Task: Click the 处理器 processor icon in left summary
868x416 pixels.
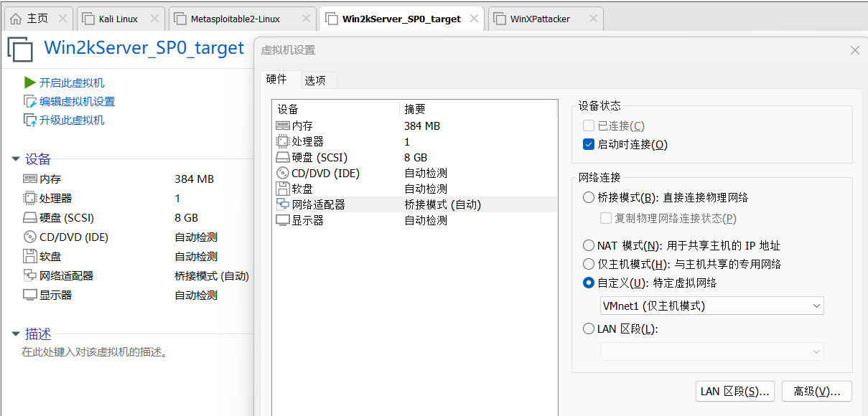Action: (29, 198)
